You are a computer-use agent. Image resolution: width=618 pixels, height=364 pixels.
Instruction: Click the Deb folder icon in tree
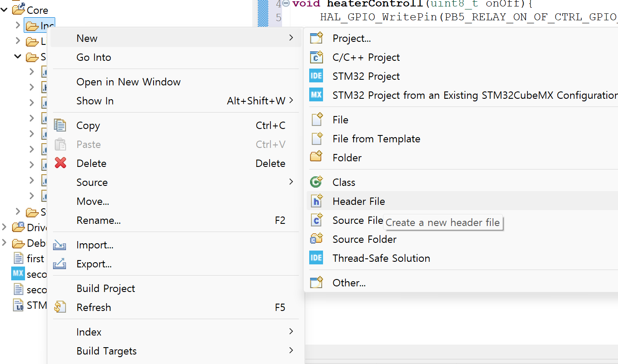click(19, 243)
